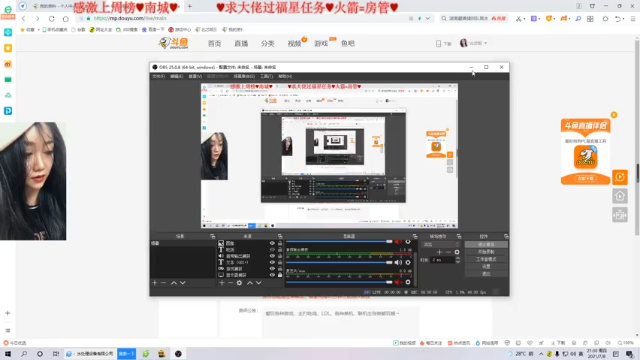Image resolution: width=640 pixels, height=360 pixels.
Task: Open the OBS 查看(V) menu
Action: click(195, 76)
